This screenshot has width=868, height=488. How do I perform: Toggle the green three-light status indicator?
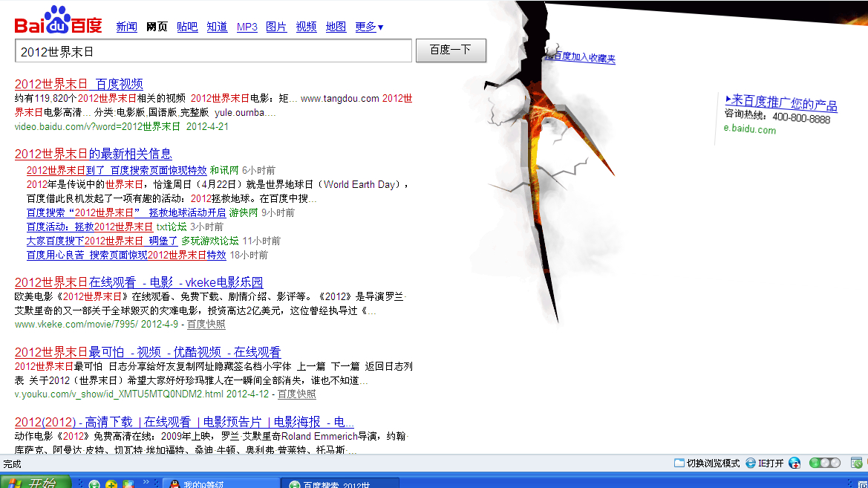[x=825, y=463]
